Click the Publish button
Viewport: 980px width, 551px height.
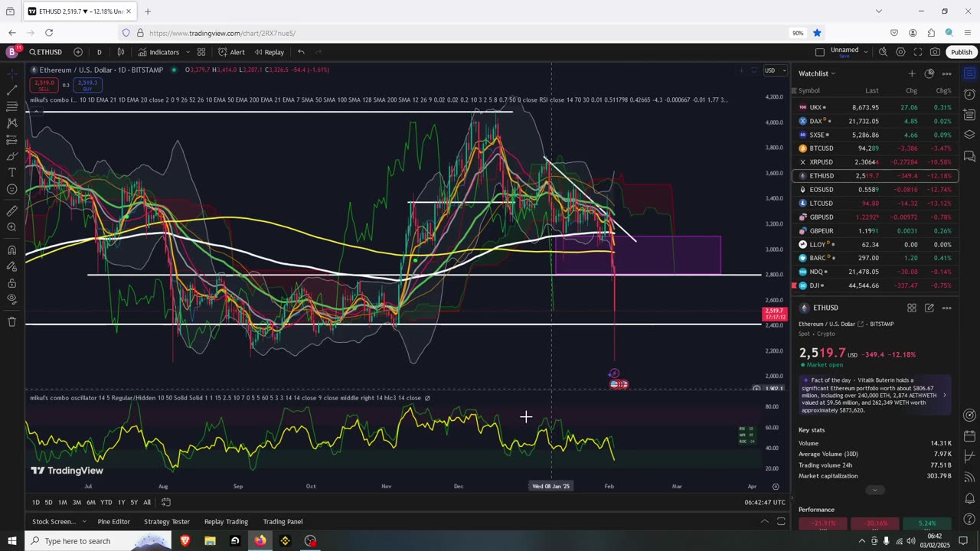[962, 52]
